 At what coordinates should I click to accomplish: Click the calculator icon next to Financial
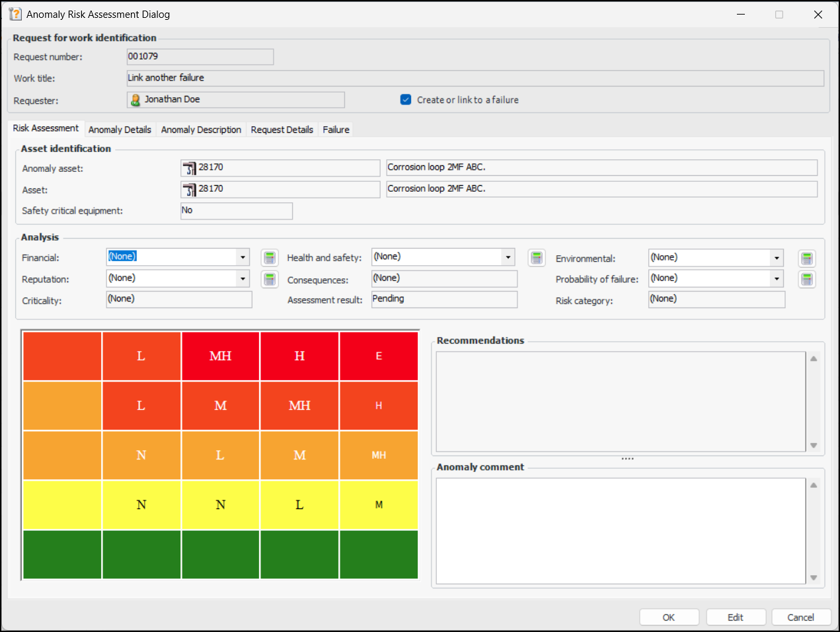pyautogui.click(x=270, y=258)
